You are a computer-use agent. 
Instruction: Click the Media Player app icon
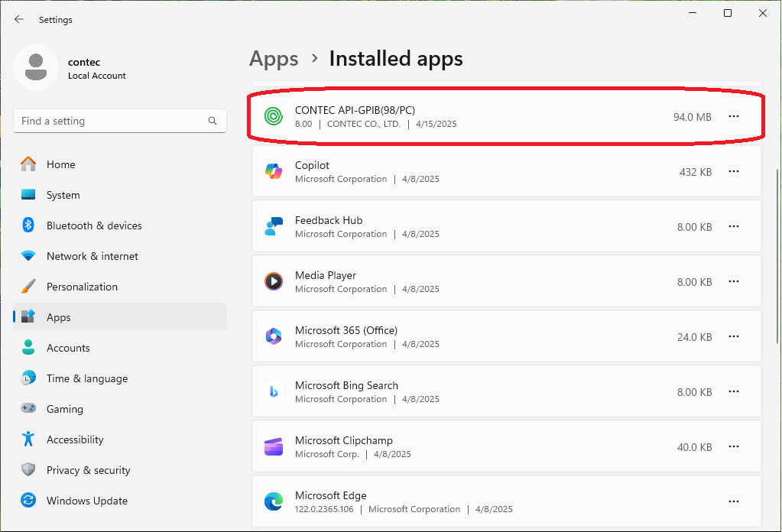274,282
